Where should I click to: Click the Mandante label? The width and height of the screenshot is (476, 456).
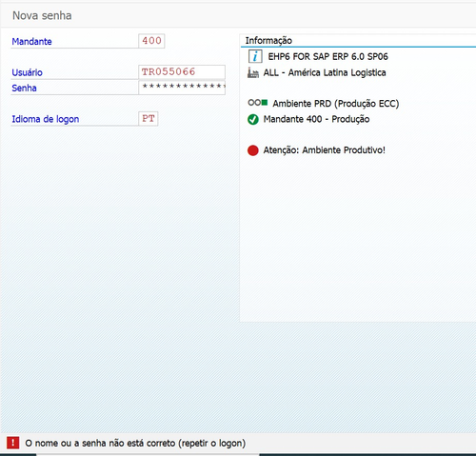[x=31, y=42]
